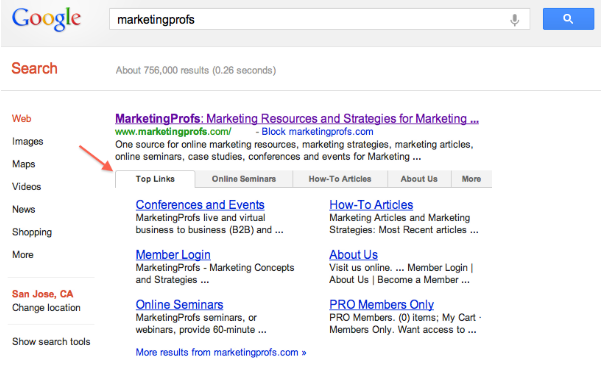Go to Videos search results
The width and height of the screenshot is (603, 365).
[x=27, y=187]
